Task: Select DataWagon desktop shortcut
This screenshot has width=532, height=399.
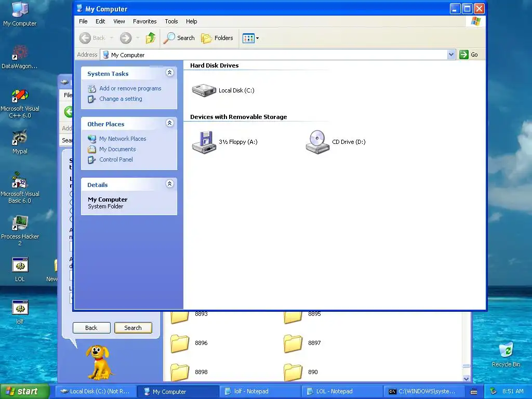Action: point(20,57)
